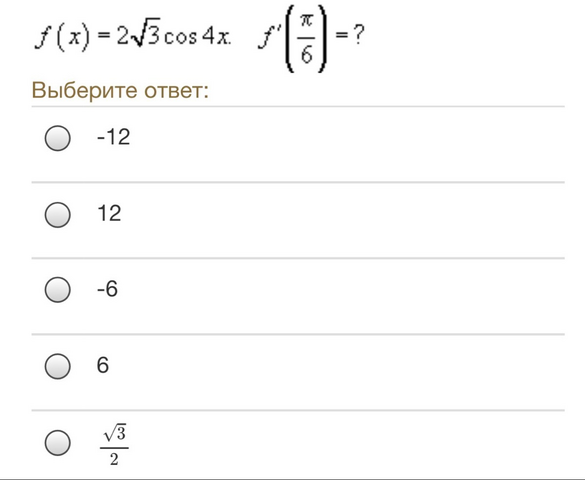585x480 pixels.
Task: Click the divider above the √3/2 option
Action: [x=298, y=410]
